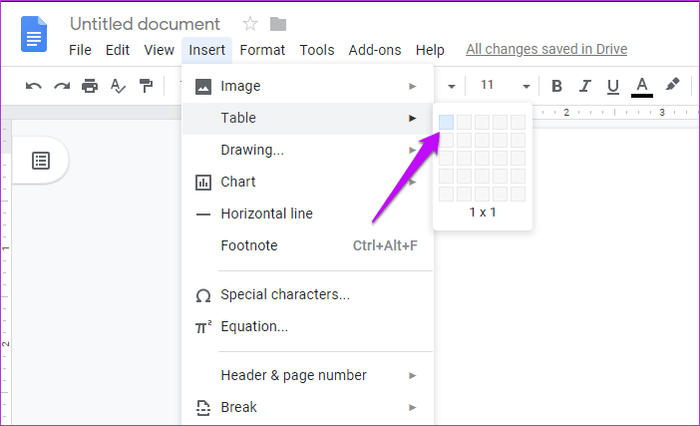This screenshot has height=426, width=700.
Task: Open the font family dropdown arrow
Action: 452,86
